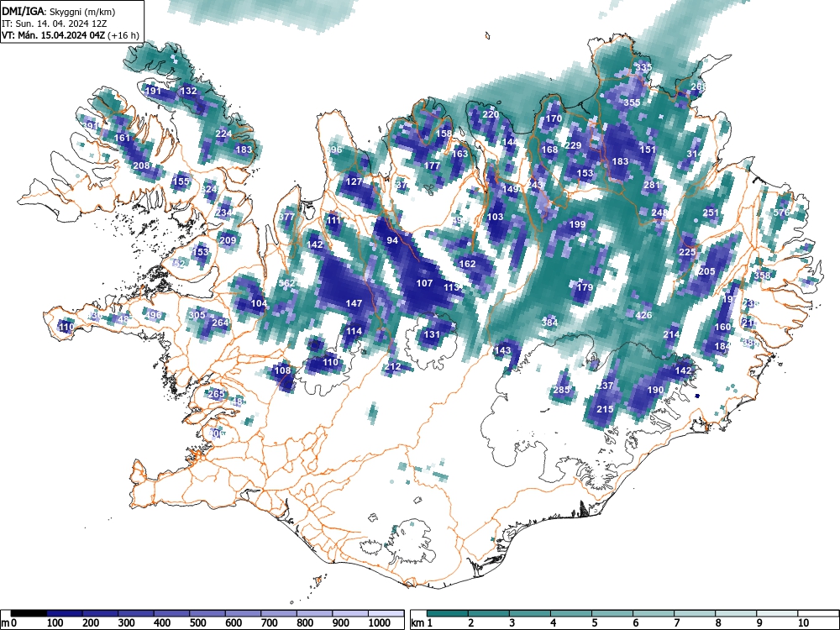
Task: Select the 234 visibility value
Action: [x=224, y=213]
